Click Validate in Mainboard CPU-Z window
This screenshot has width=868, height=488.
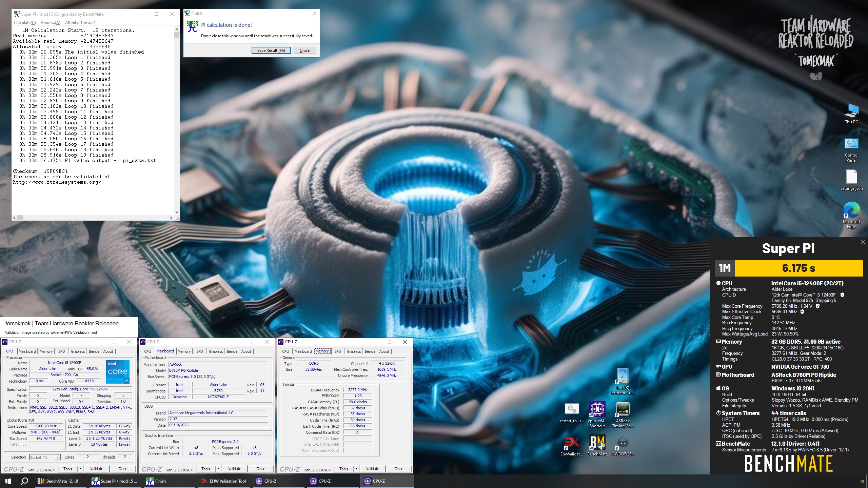coord(235,469)
